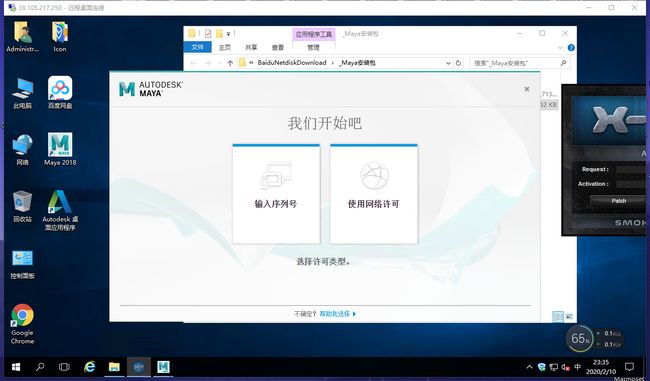Open Explorer help question mark icon
650x381 pixels.
[571, 48]
